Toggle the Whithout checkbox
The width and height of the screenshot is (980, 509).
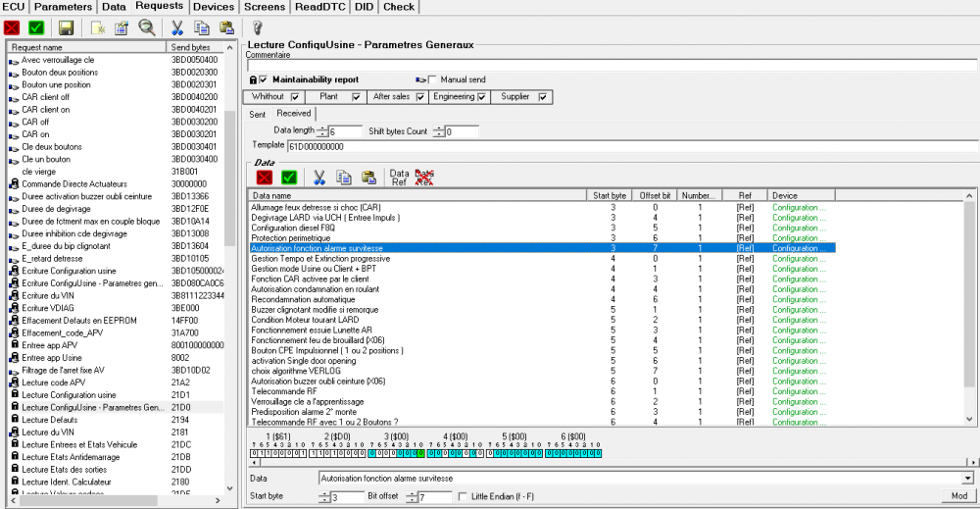[x=295, y=97]
